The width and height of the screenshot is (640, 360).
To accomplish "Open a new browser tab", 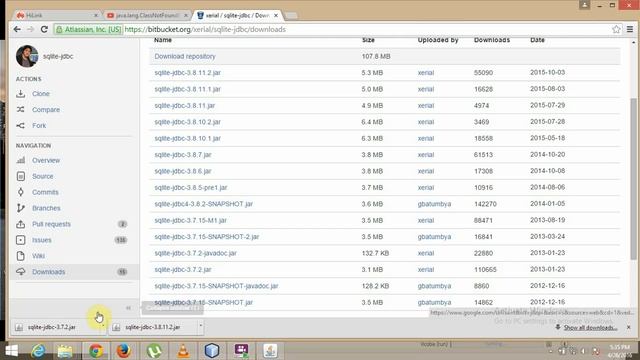I will [x=291, y=16].
